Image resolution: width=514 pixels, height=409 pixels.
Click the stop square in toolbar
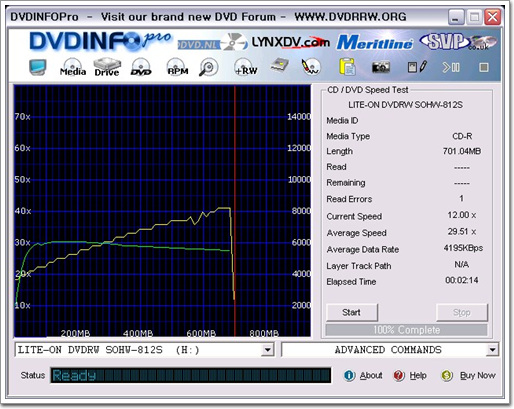point(484,68)
